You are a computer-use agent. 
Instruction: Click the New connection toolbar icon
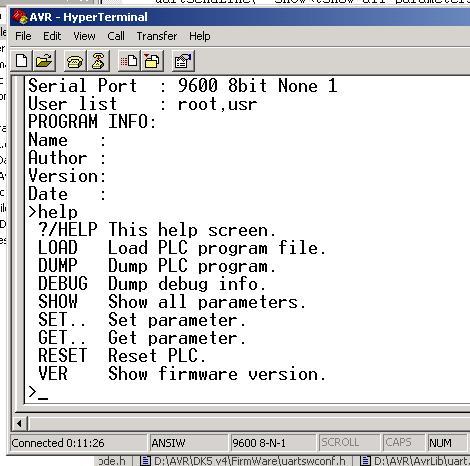[22, 61]
